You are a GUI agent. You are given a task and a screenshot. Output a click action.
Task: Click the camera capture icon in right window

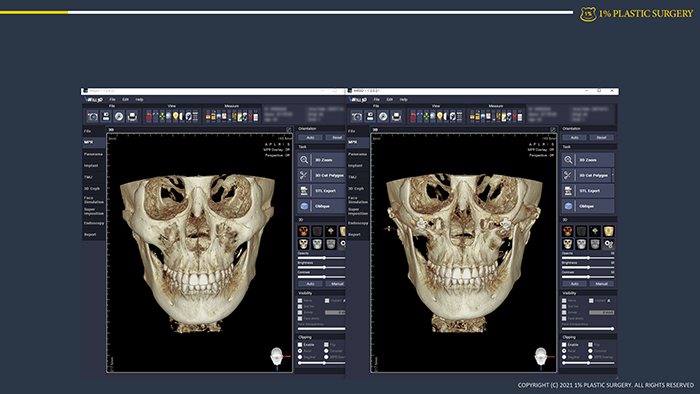point(357,116)
